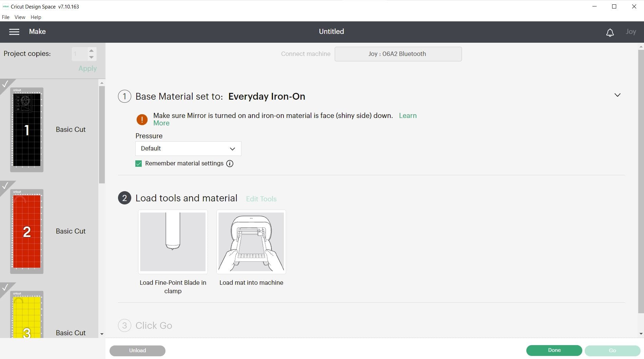
Task: Click the Edit Tools link
Action: tap(261, 199)
